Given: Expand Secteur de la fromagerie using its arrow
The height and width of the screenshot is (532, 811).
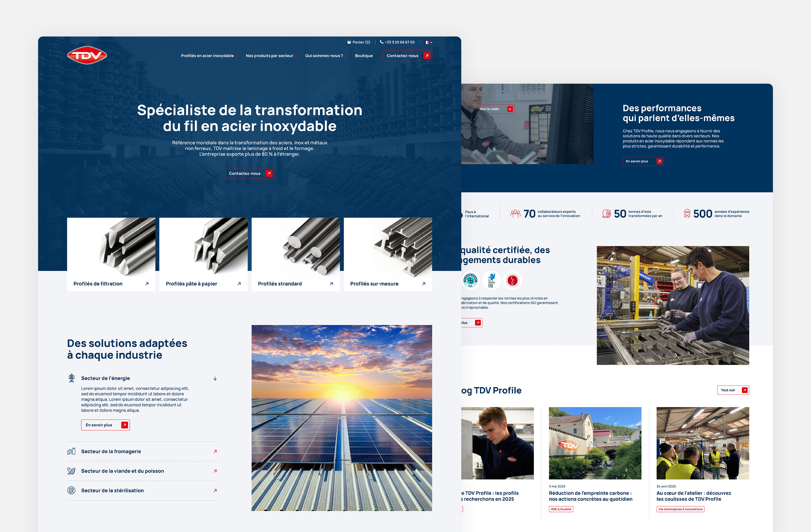Looking at the screenshot, I should pos(215,452).
